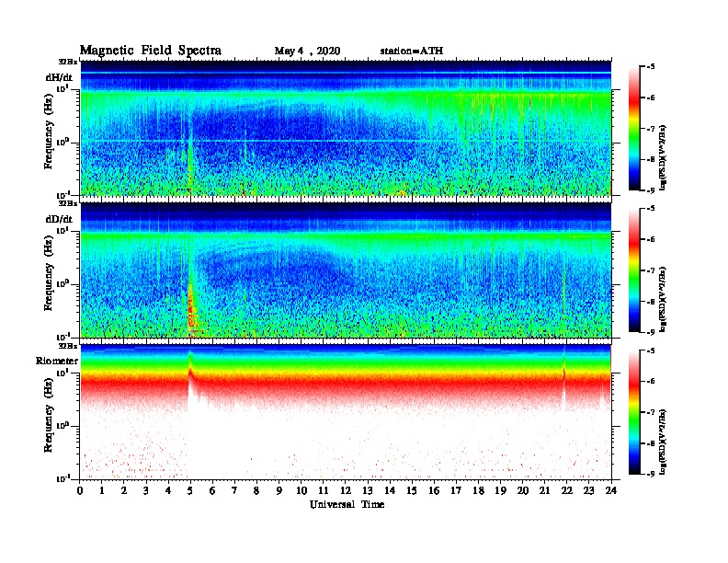Select hour tick label "7" on time axis
This screenshot has width=728, height=563.
coord(234,490)
